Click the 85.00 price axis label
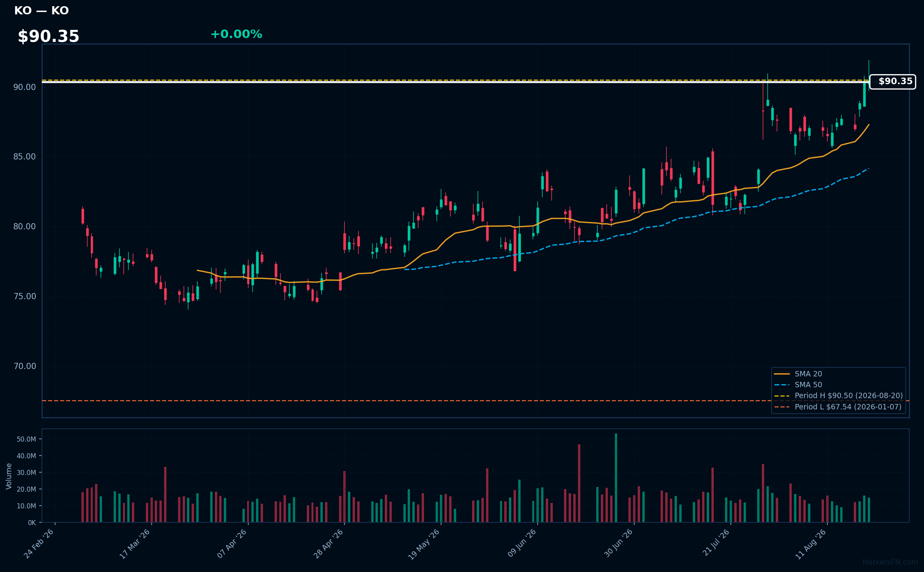The image size is (924, 572). pos(24,157)
